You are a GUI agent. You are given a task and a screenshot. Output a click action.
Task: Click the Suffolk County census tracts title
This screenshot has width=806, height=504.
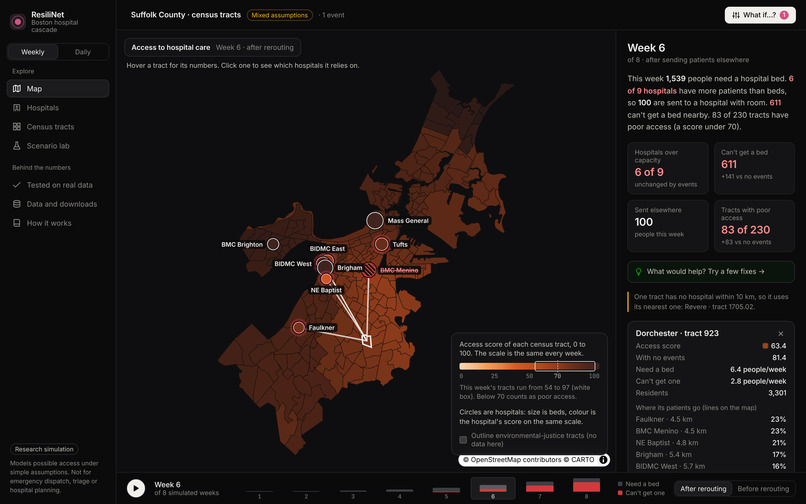tap(186, 15)
